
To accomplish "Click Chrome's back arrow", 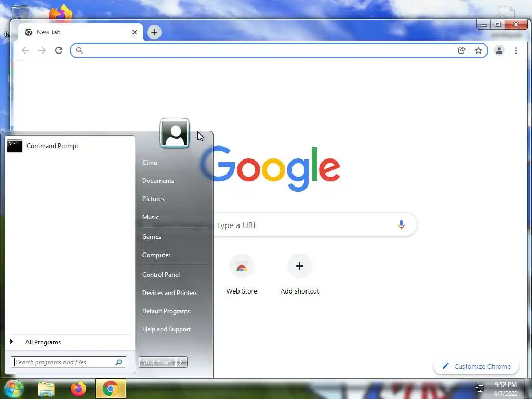I will [25, 50].
